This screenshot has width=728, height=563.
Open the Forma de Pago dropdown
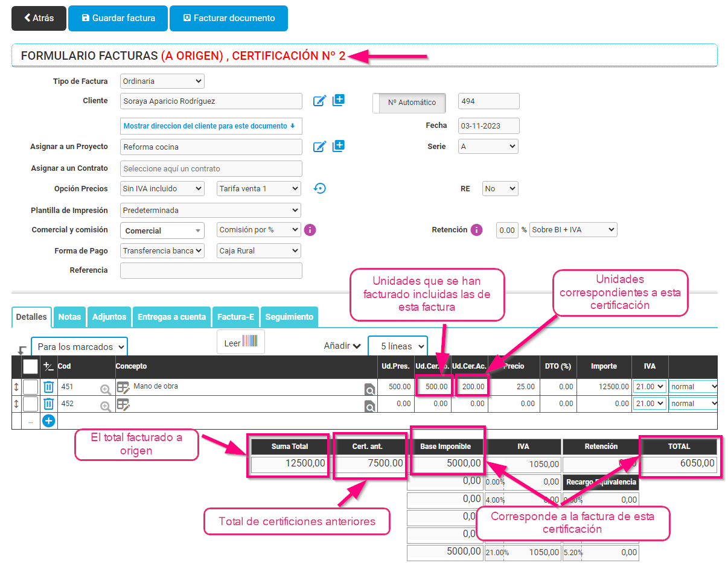point(162,250)
